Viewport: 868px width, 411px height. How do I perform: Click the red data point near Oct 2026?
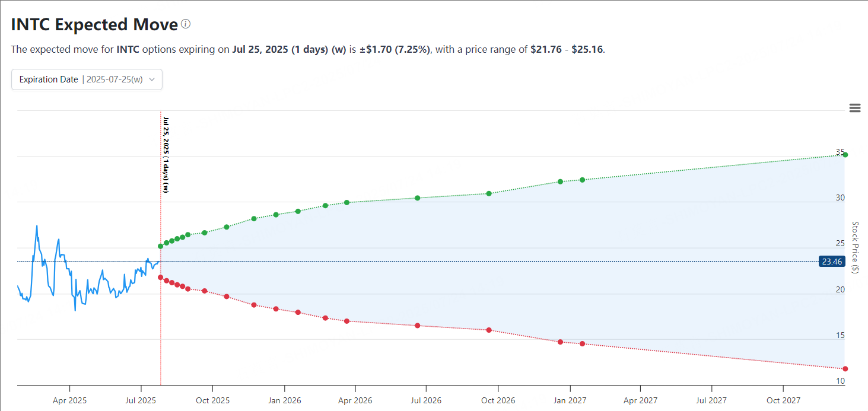[x=489, y=330]
